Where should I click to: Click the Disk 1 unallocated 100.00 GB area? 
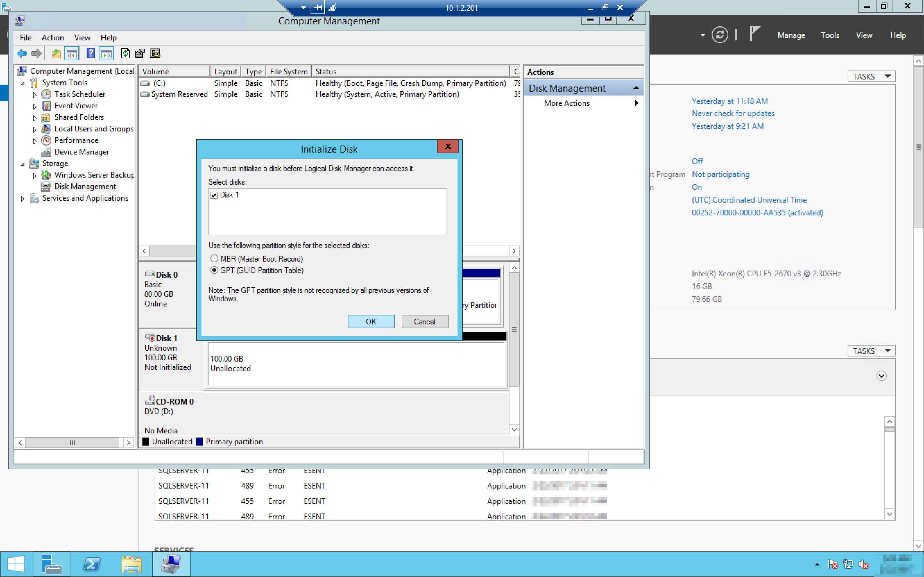click(357, 364)
